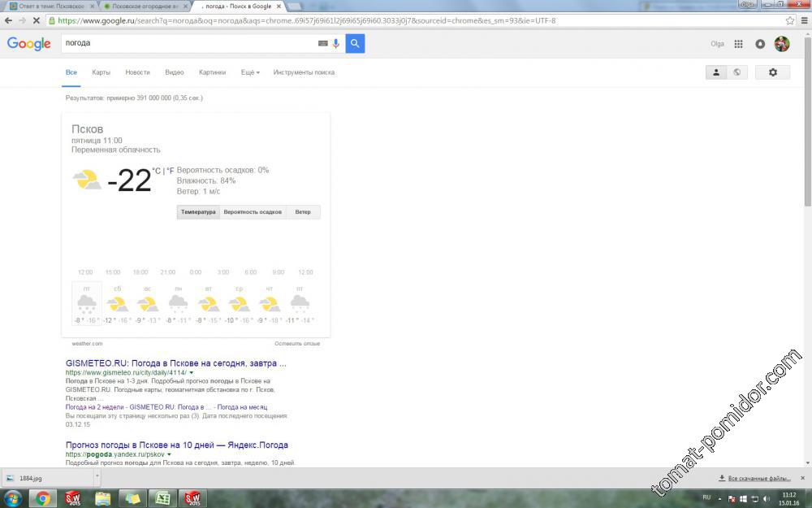Expand the Ещё search menu
Image resolution: width=812 pixels, height=508 pixels.
250,72
